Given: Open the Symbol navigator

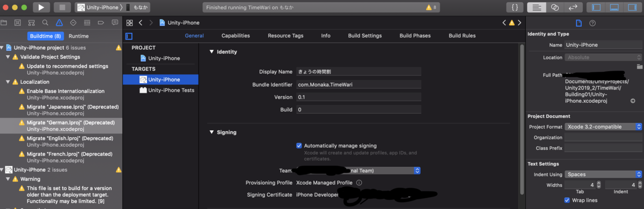Looking at the screenshot, I should click(x=32, y=23).
